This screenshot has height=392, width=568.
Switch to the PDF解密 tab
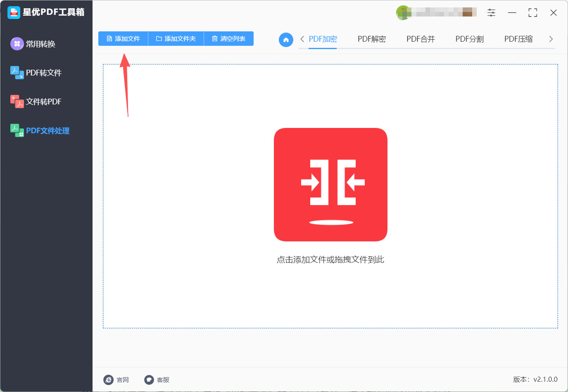click(371, 39)
